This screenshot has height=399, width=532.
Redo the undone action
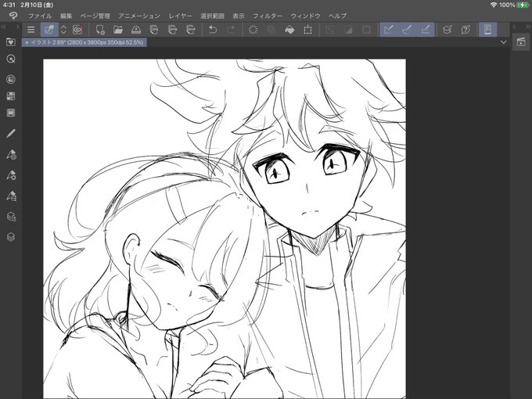tap(231, 30)
